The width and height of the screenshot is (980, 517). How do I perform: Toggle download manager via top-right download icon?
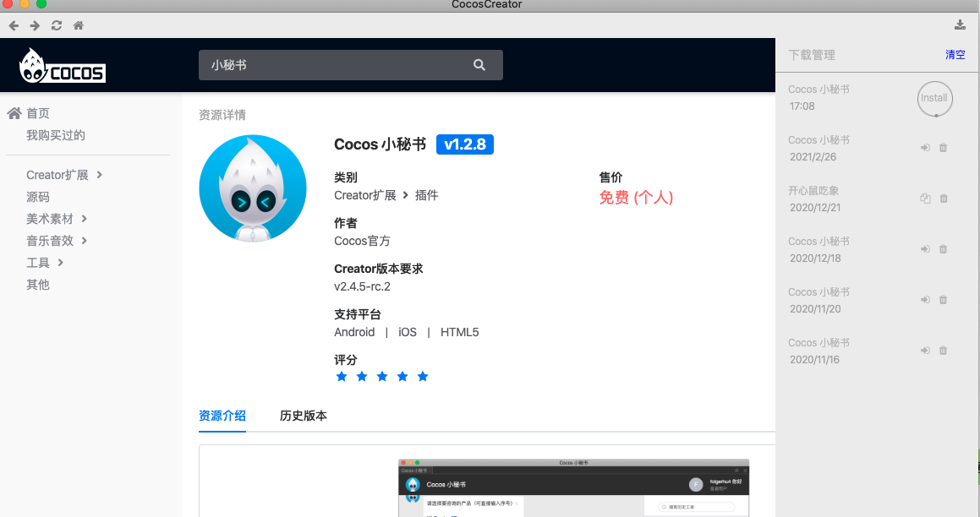click(960, 25)
